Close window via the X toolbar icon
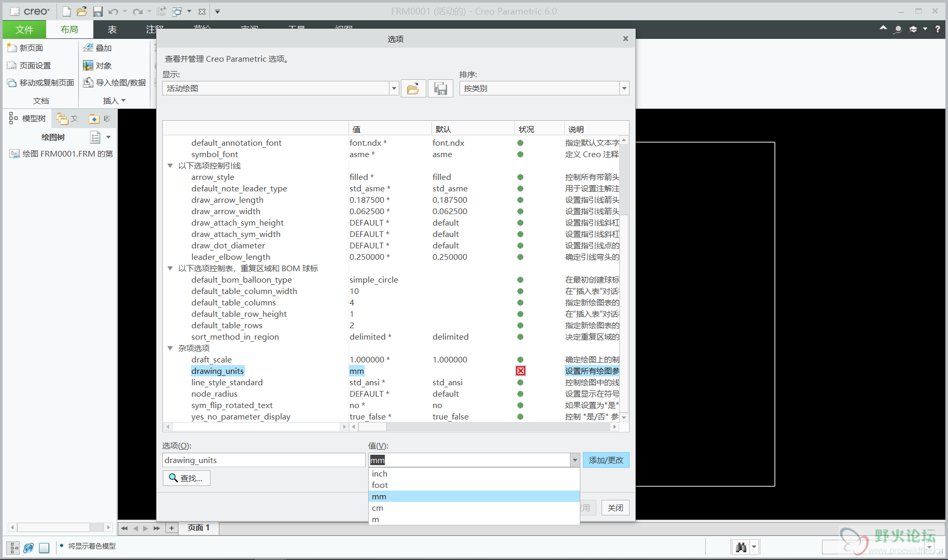 pyautogui.click(x=202, y=11)
